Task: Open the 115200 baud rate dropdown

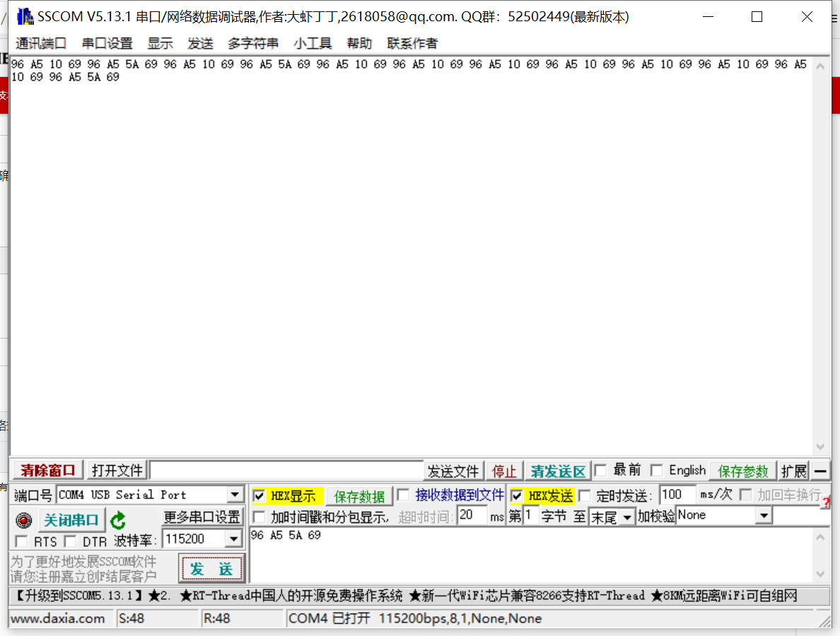Action: pos(233,538)
